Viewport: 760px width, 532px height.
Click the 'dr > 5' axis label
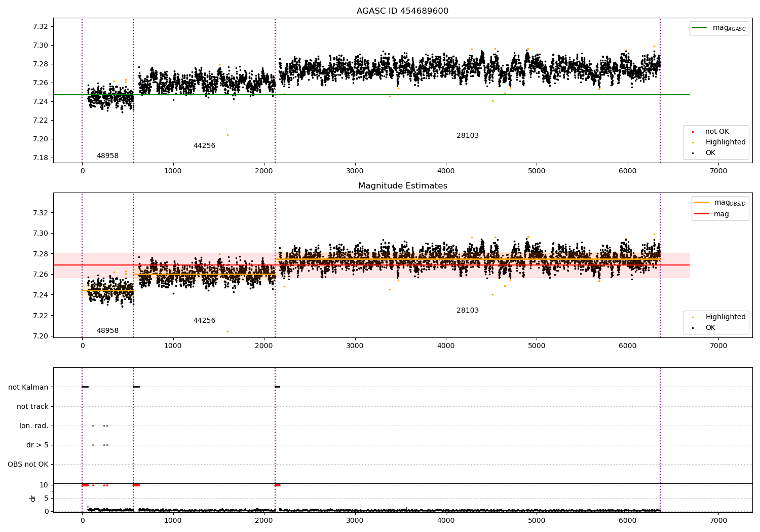(x=37, y=445)
